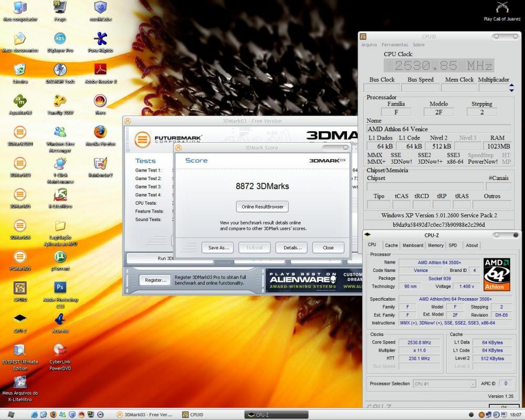Click Save As... in 3DMark Score

tap(217, 248)
